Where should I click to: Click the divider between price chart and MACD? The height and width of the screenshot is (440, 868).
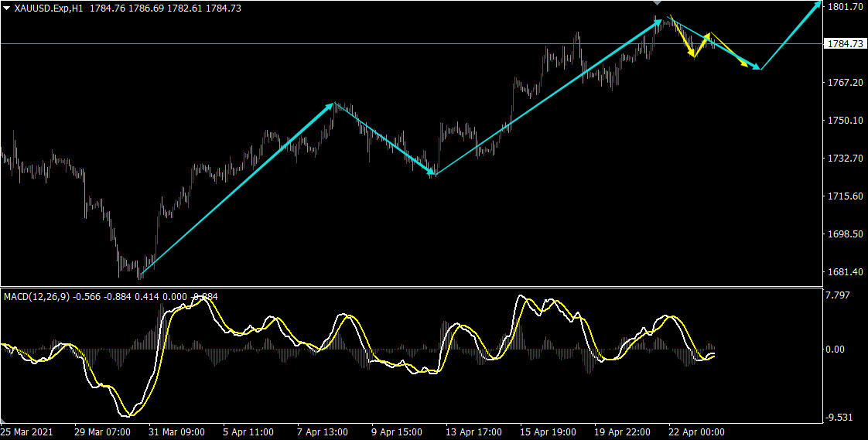pyautogui.click(x=410, y=287)
